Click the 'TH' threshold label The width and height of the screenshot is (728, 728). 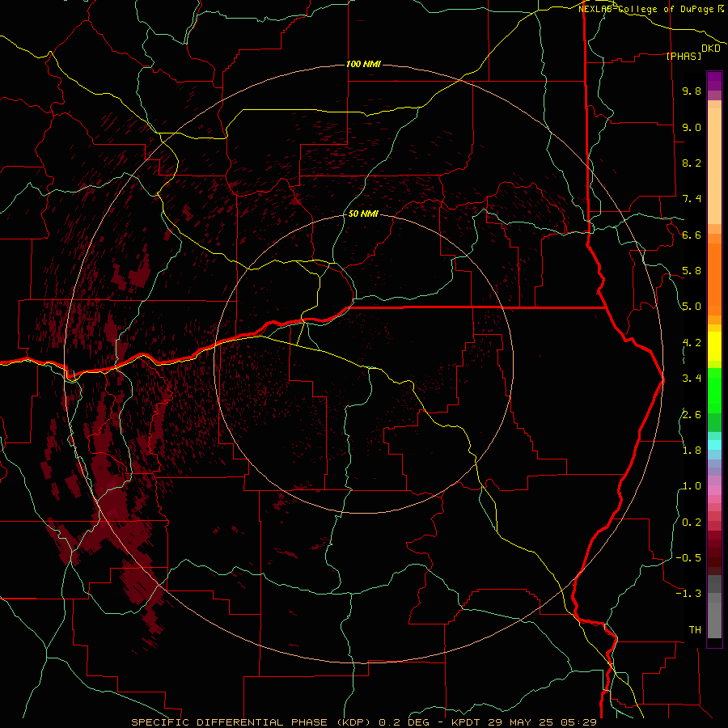[695, 630]
